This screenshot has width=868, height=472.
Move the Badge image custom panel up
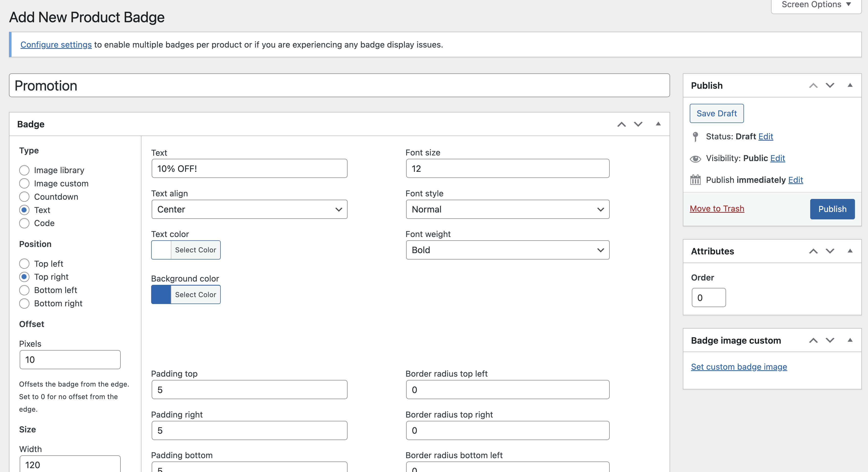[814, 340]
